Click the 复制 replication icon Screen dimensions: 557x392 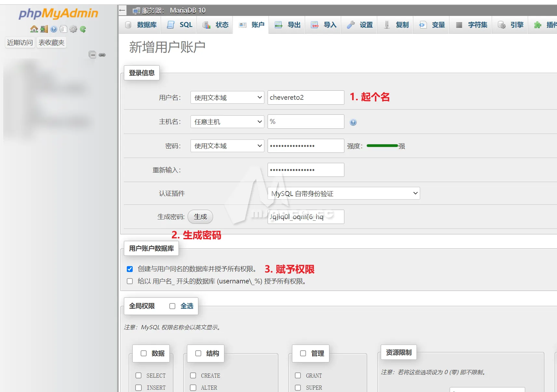click(387, 25)
